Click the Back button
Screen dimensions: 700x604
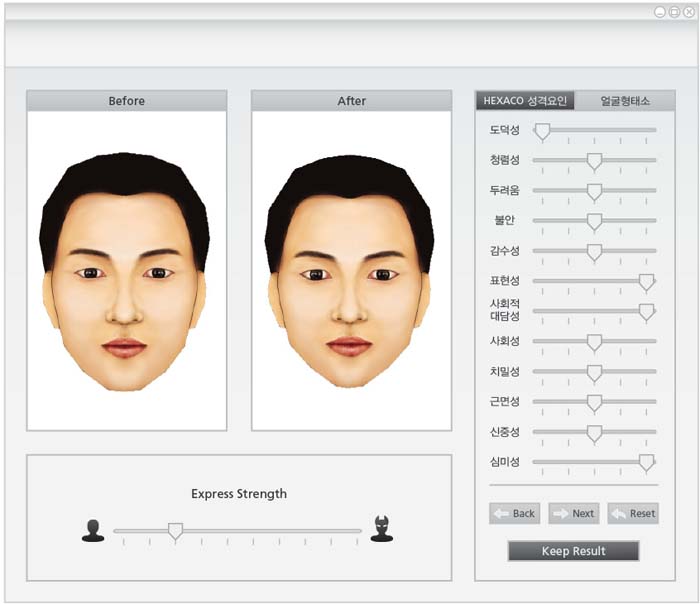click(x=515, y=513)
